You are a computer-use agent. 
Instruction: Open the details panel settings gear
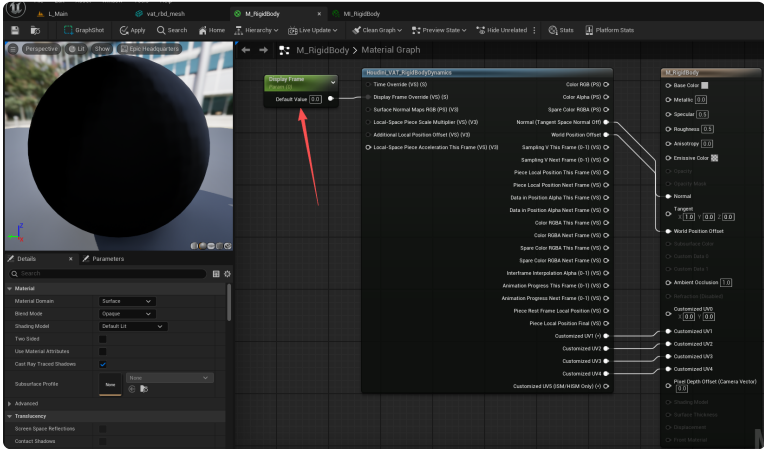click(x=227, y=273)
